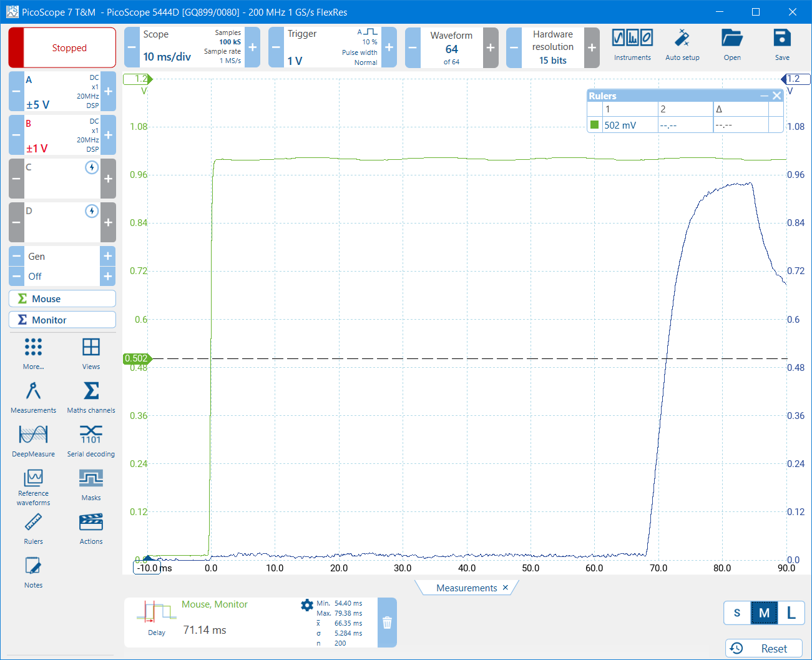
Task: Close the Measurements tab
Action: [x=506, y=588]
